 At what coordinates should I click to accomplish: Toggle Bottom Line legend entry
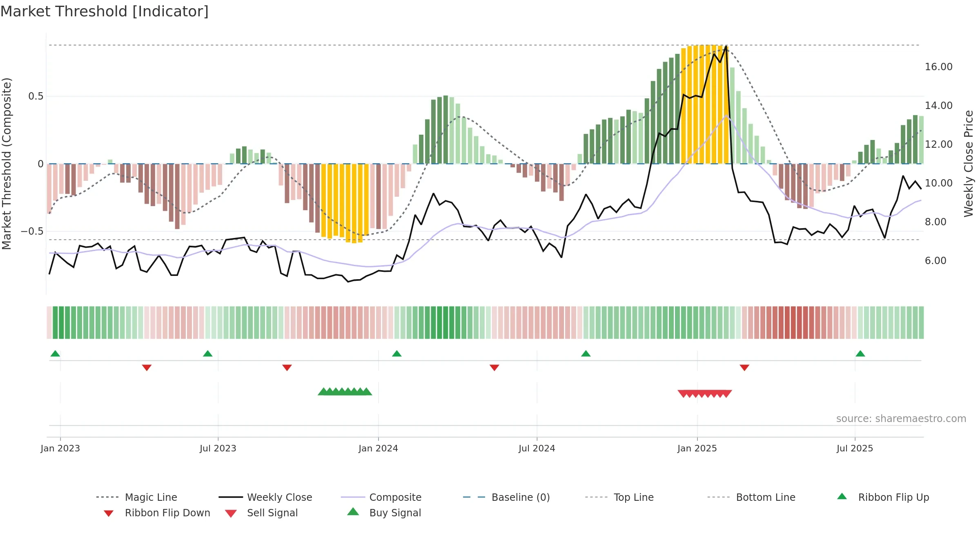(751, 497)
